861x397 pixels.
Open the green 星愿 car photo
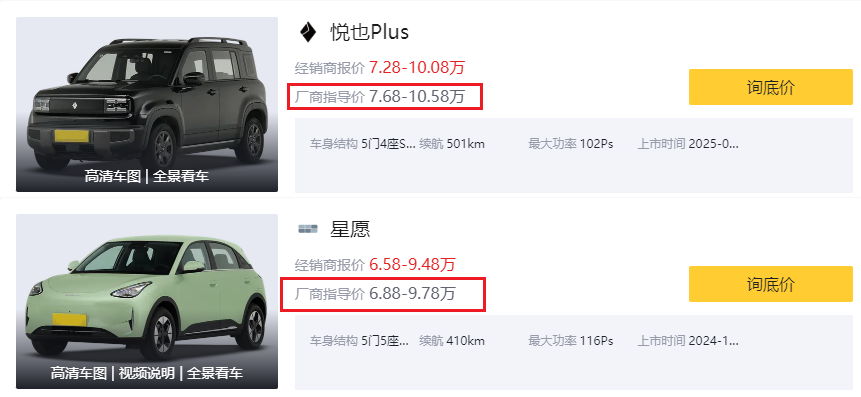point(147,301)
